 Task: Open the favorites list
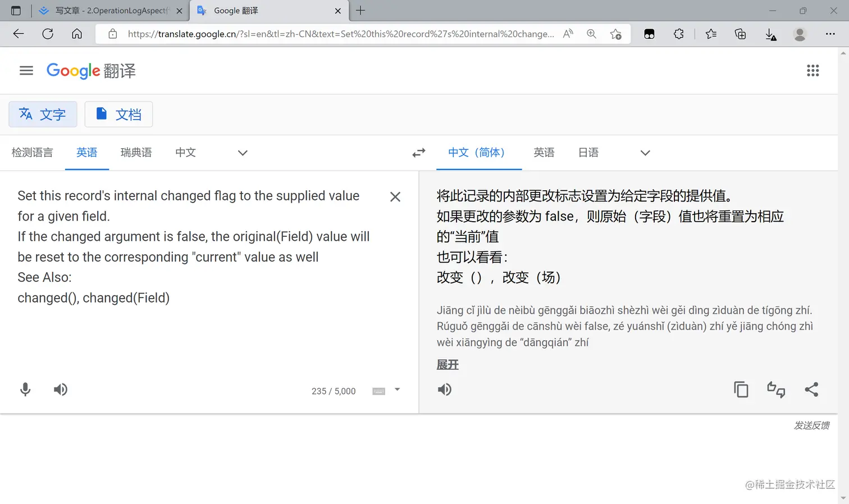[711, 34]
